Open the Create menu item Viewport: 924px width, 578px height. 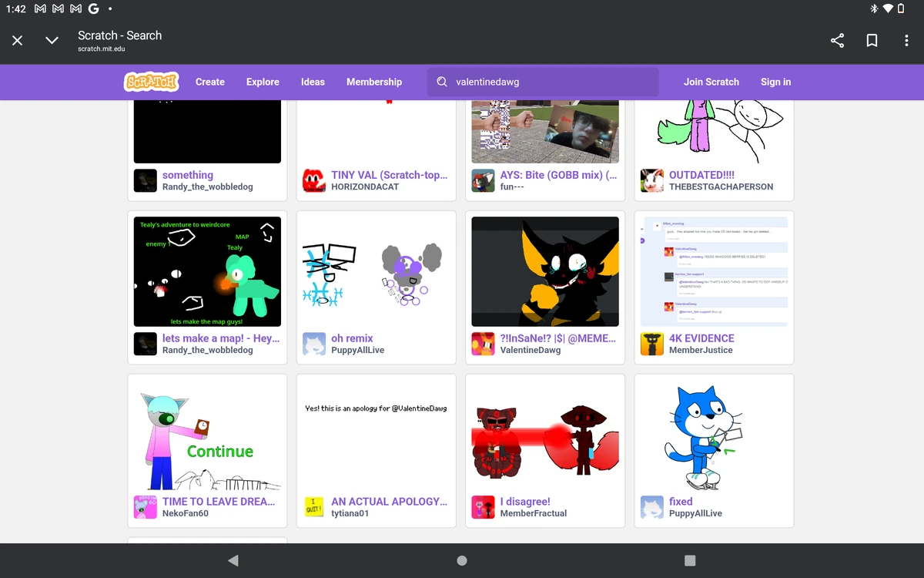pos(209,82)
